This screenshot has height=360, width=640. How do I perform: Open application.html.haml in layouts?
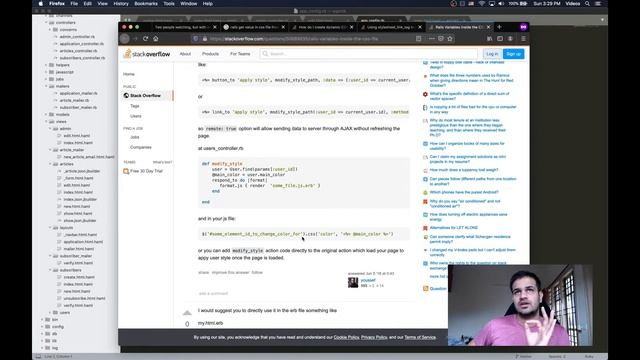pyautogui.click(x=83, y=242)
